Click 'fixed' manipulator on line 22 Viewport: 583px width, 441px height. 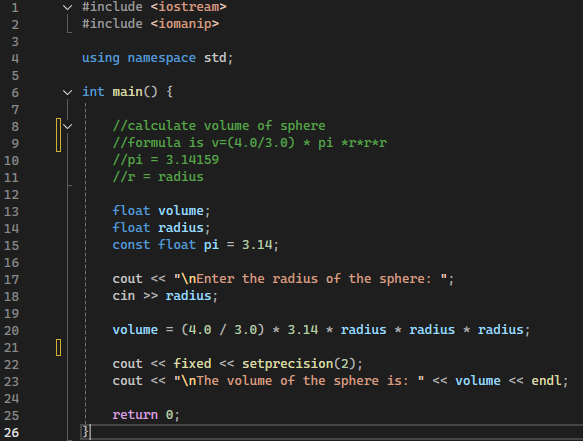point(192,364)
